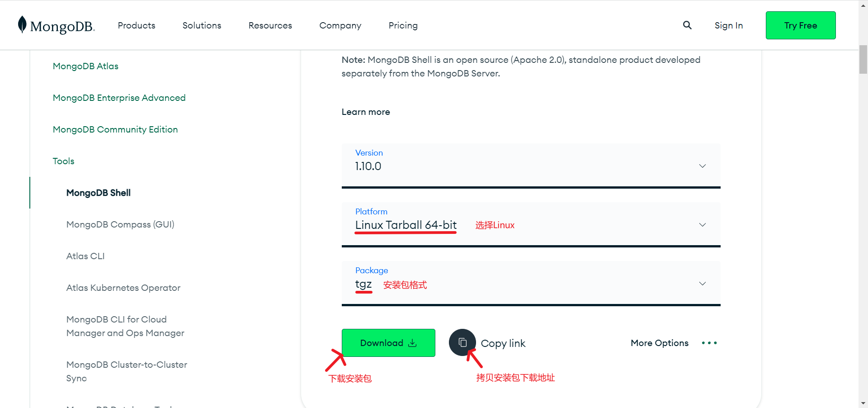This screenshot has width=868, height=408.
Task: Click the scrollbar down arrow
Action: [x=863, y=403]
